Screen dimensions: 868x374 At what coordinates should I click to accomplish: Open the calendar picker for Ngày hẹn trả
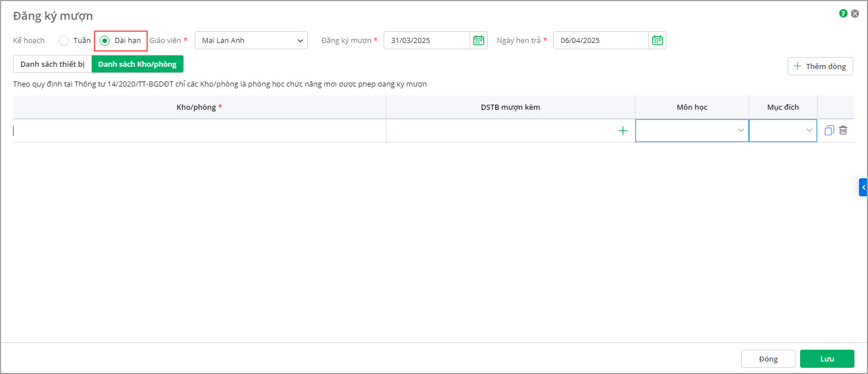[x=657, y=40]
